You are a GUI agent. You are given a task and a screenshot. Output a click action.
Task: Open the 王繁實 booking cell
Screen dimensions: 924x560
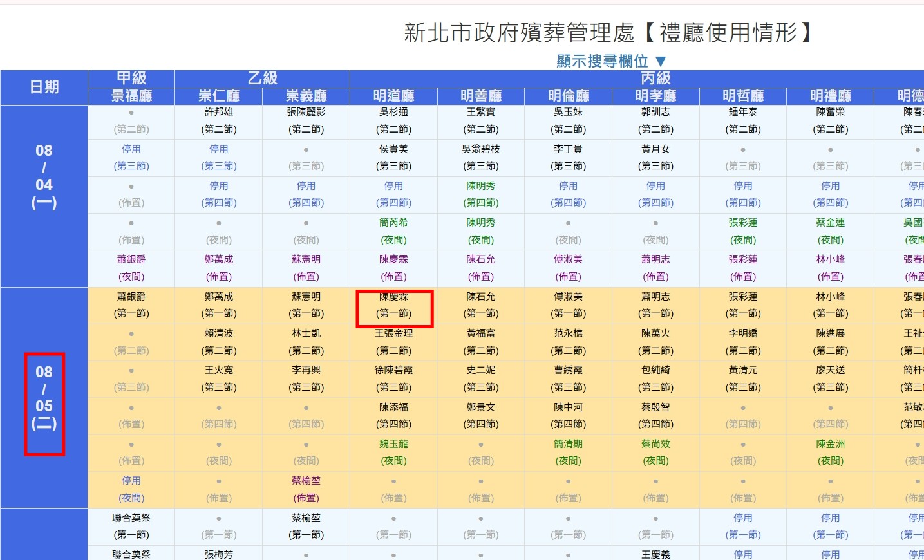pos(481,121)
